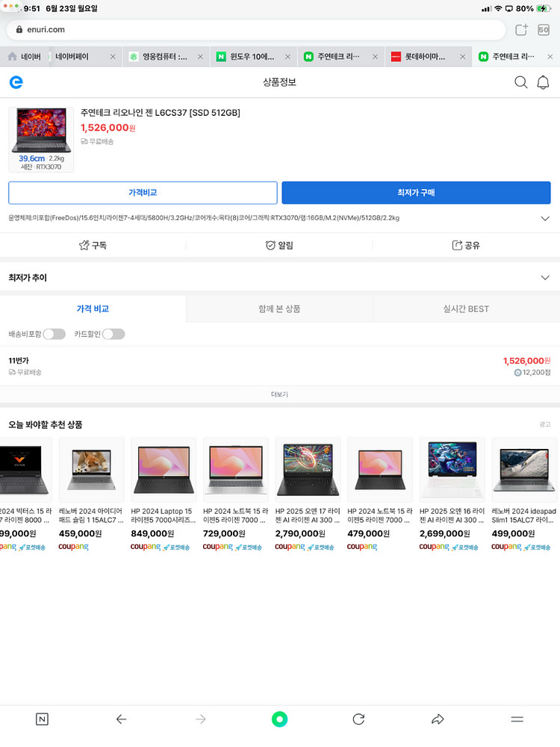The width and height of the screenshot is (560, 747).
Task: Open the 네이버 browser tab
Action: point(25,57)
